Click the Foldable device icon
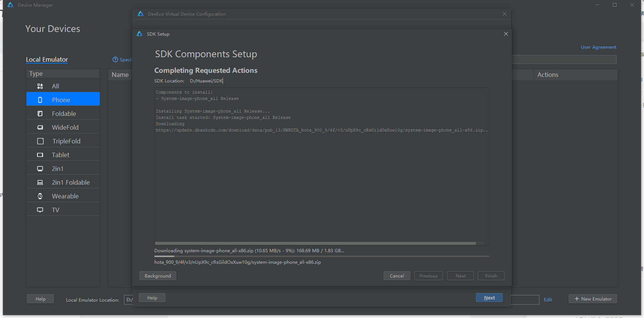Viewport: 644px width, 318px height. pos(40,114)
